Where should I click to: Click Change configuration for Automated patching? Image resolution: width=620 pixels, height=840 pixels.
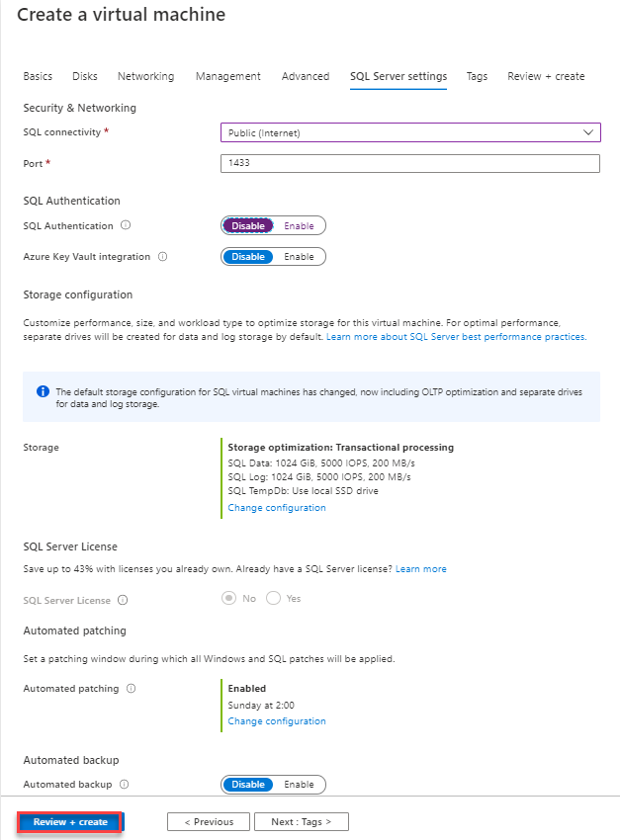point(276,720)
